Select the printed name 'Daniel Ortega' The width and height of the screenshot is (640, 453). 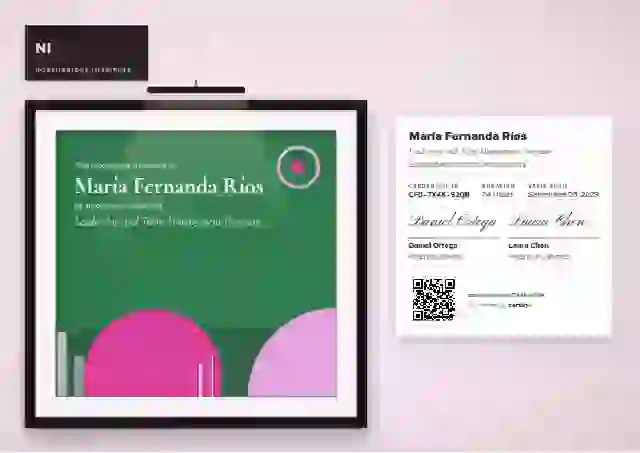pyautogui.click(x=433, y=246)
